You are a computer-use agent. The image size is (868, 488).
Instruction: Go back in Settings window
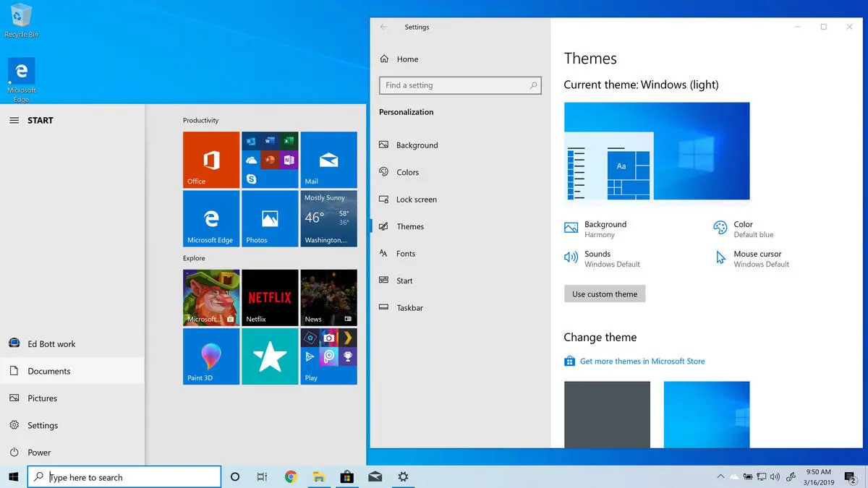[x=383, y=27]
